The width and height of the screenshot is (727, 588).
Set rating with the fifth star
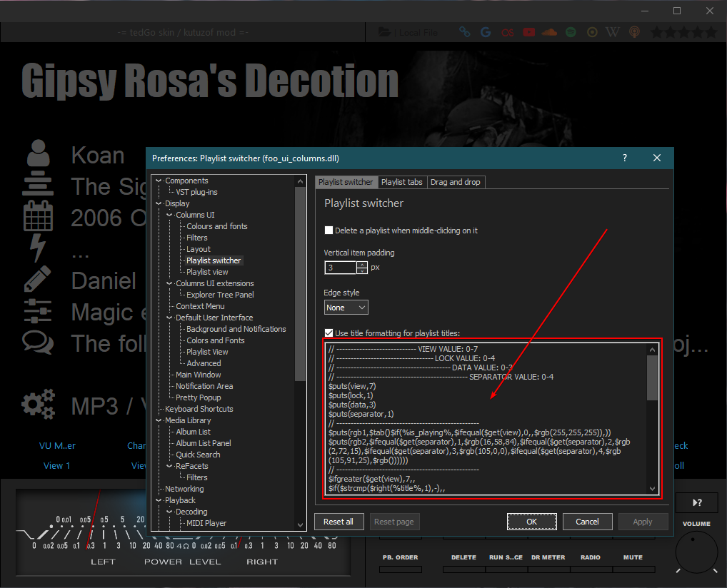[711, 32]
